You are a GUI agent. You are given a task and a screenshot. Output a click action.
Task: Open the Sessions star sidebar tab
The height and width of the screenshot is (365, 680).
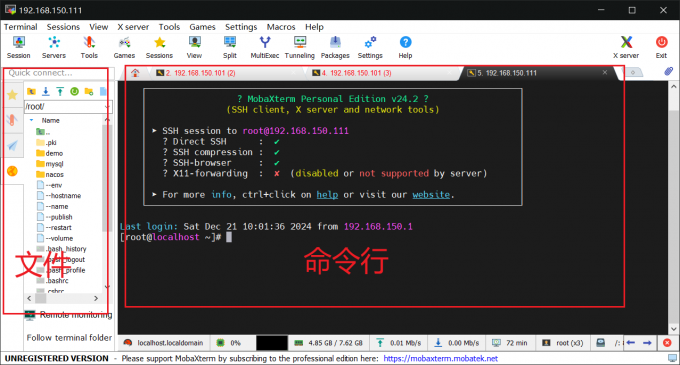pyautogui.click(x=12, y=95)
